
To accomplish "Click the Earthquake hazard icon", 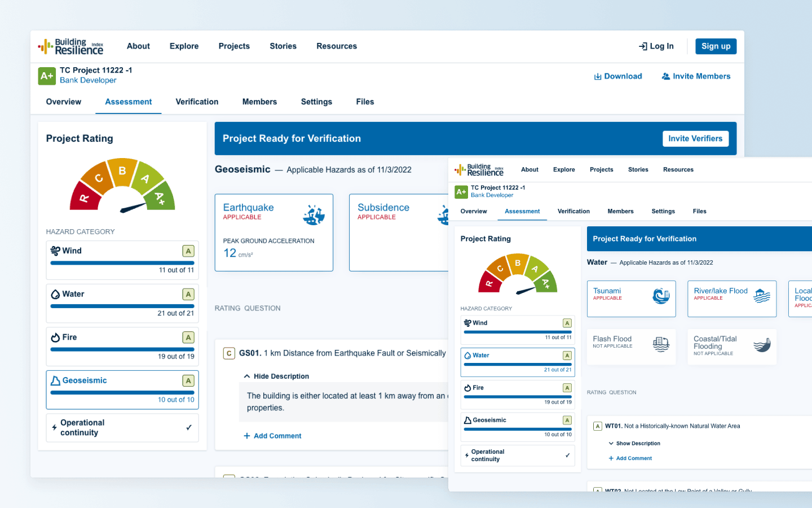I will click(x=314, y=214).
